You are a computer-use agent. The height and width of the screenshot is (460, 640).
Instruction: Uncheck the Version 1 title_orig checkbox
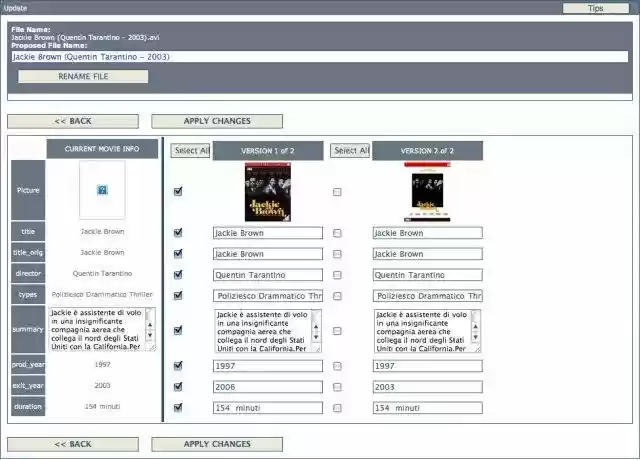coord(178,254)
